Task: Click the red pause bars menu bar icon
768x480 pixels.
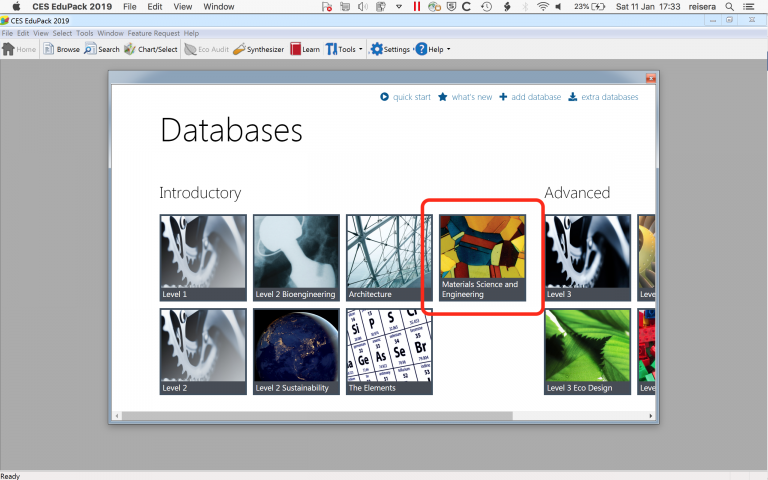Action: tap(417, 6)
